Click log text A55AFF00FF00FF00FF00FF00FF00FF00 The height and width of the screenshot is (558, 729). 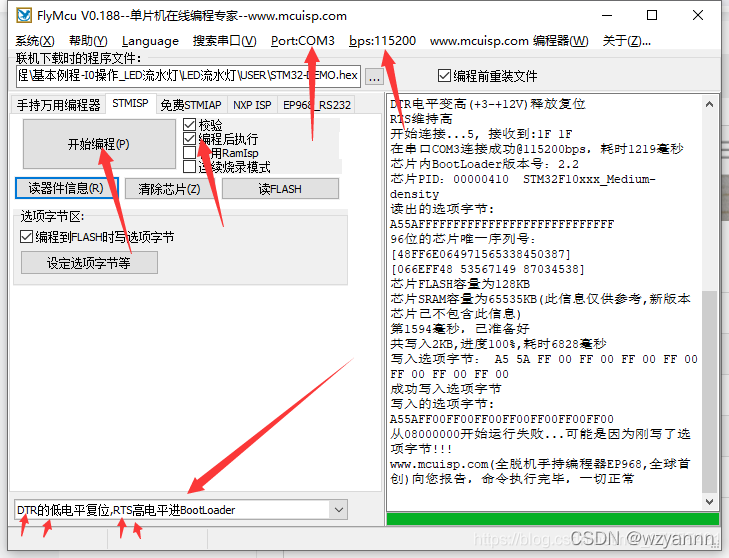(502, 419)
